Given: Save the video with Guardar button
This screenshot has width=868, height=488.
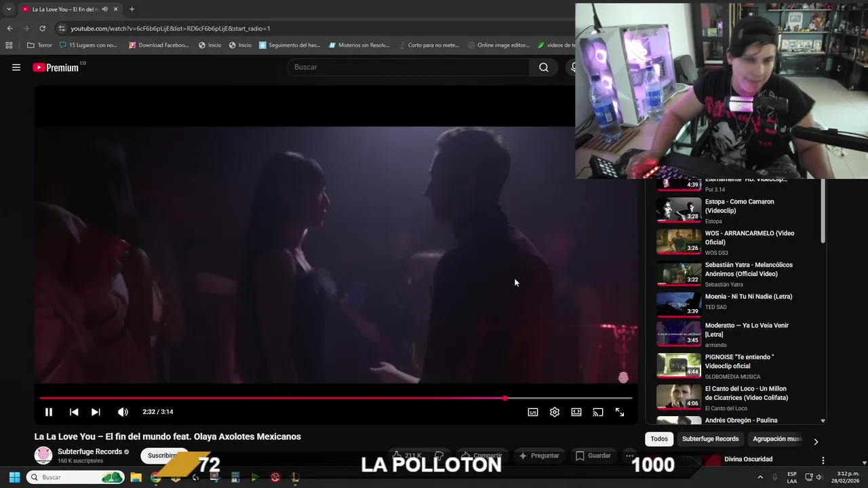Looking at the screenshot, I should pyautogui.click(x=593, y=455).
